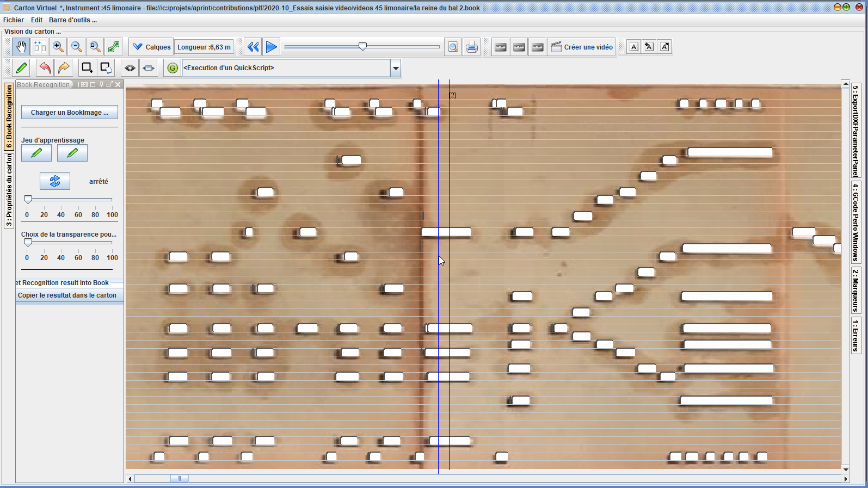This screenshot has width=868, height=488.
Task: Click the first gray cassette icon
Action: tap(501, 47)
